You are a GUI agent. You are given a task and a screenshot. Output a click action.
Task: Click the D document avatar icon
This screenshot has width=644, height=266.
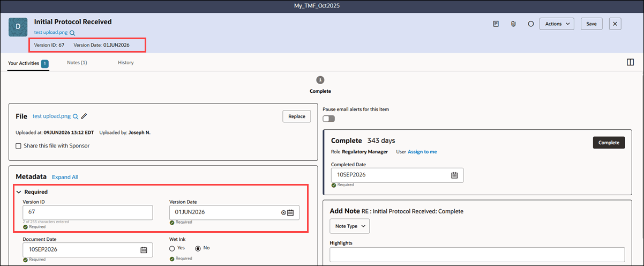click(x=18, y=27)
